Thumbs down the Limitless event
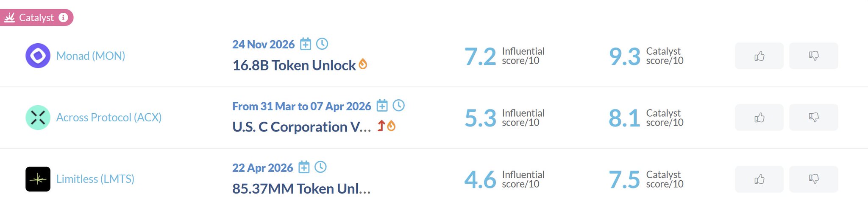Screen dimensions: 868x213 pyautogui.click(x=813, y=179)
